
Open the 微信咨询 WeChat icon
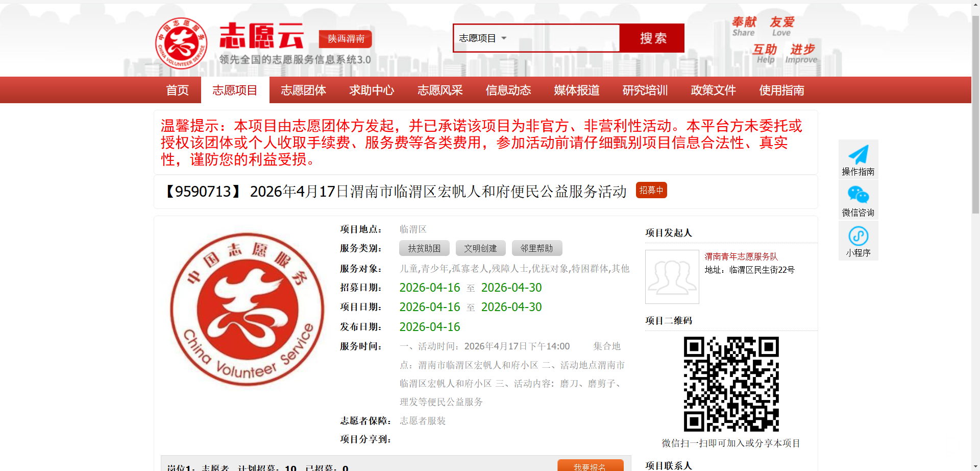858,195
